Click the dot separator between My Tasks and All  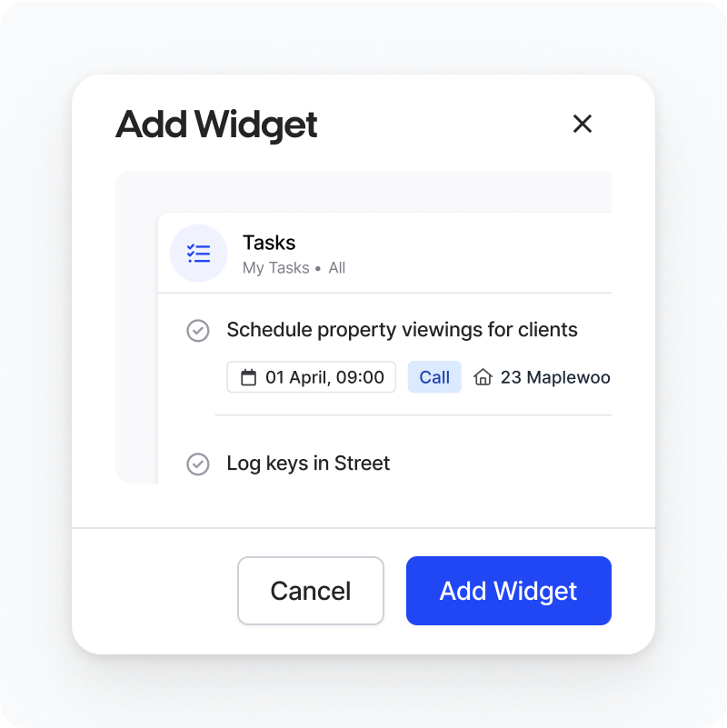[318, 268]
